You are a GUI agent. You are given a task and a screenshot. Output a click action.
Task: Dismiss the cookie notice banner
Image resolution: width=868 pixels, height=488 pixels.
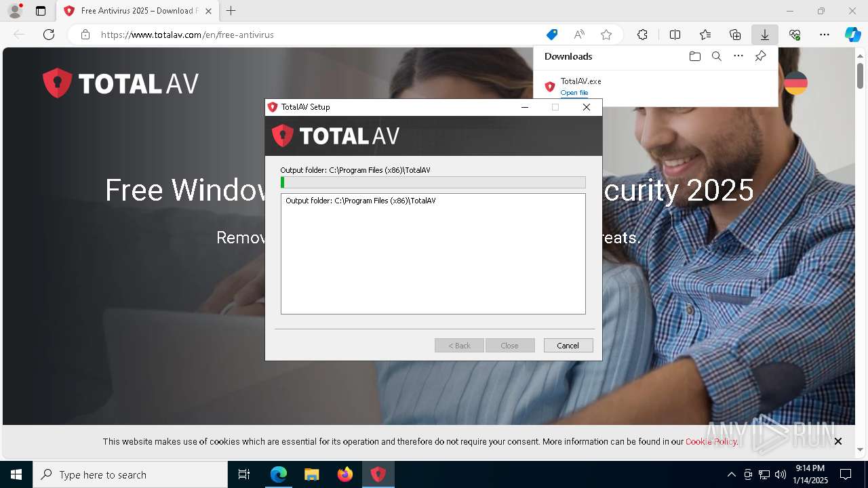point(838,441)
